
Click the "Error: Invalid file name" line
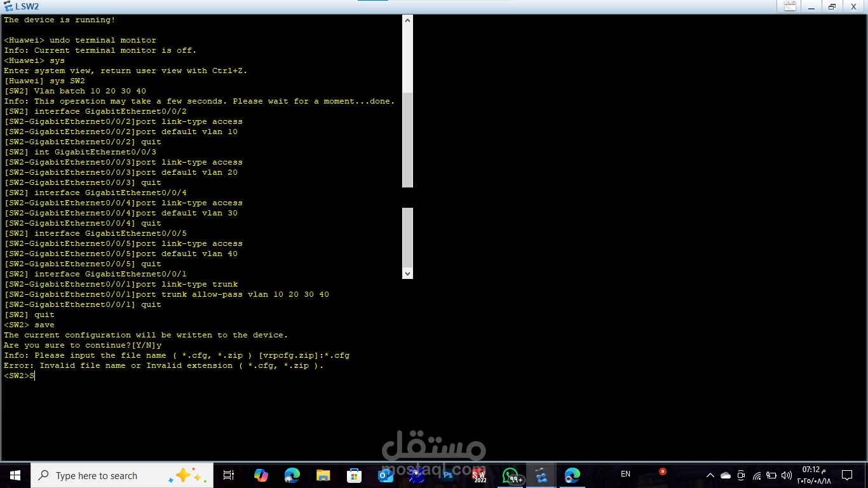[x=164, y=365]
